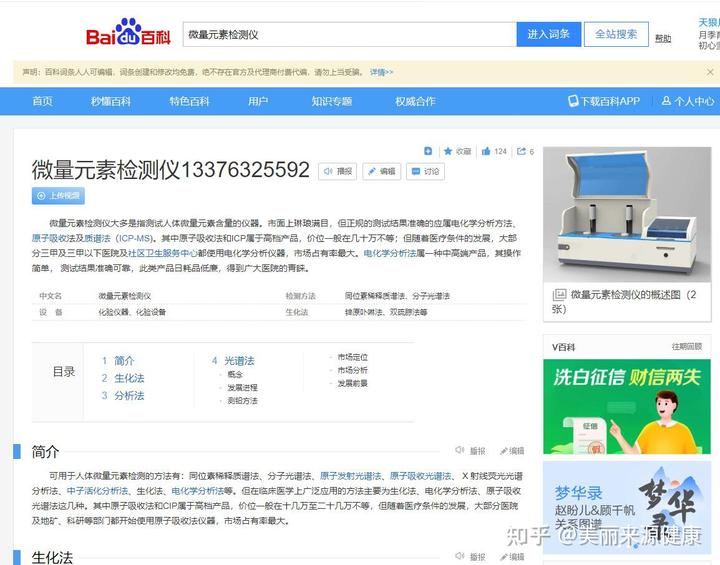The height and width of the screenshot is (565, 720).
Task: Open 个人中心 user menu
Action: click(x=687, y=101)
